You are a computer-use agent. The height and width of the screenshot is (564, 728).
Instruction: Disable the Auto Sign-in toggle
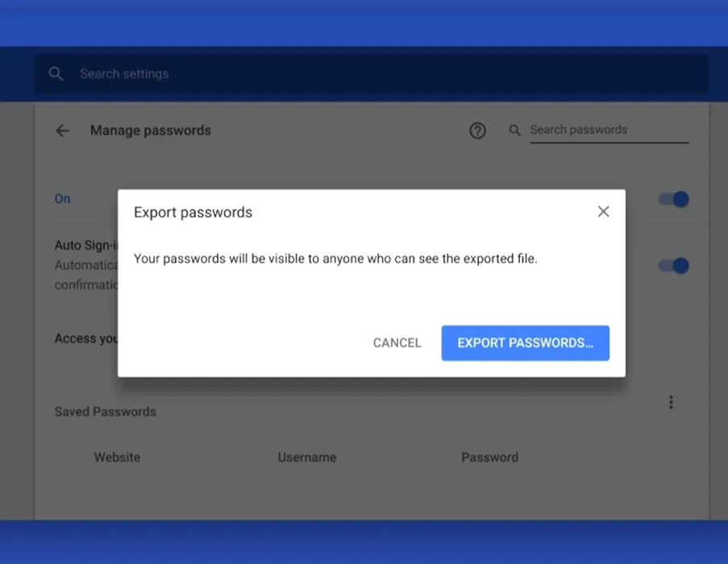point(674,265)
